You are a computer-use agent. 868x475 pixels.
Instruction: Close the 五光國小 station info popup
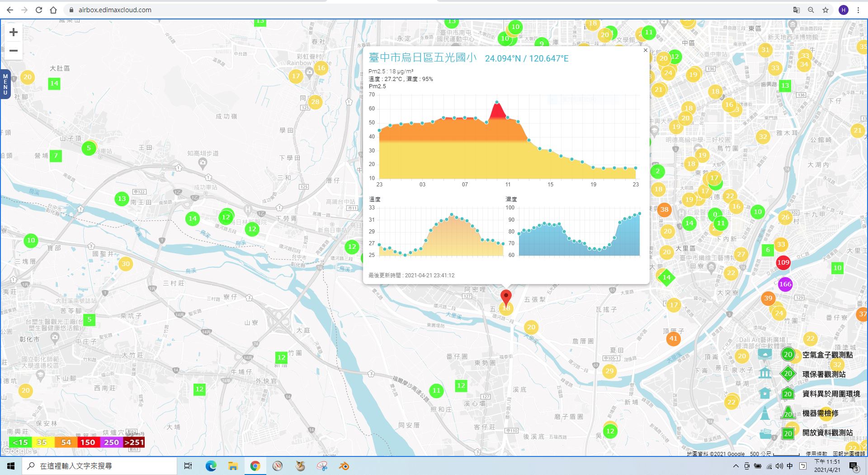tap(645, 50)
